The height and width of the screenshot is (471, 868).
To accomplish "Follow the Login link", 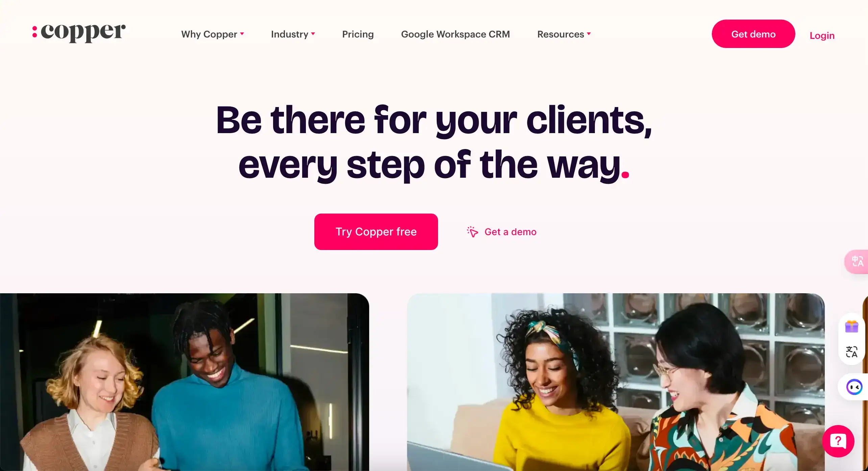I will click(x=822, y=35).
